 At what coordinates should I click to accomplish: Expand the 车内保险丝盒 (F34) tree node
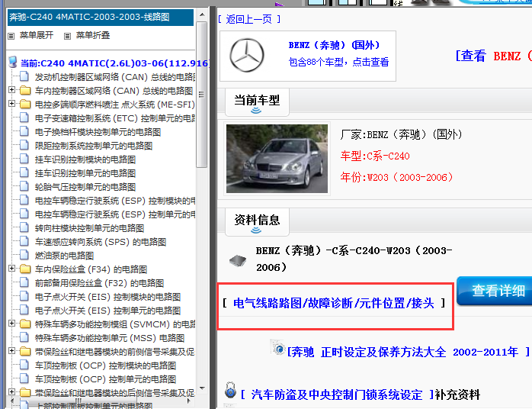[x=11, y=269]
